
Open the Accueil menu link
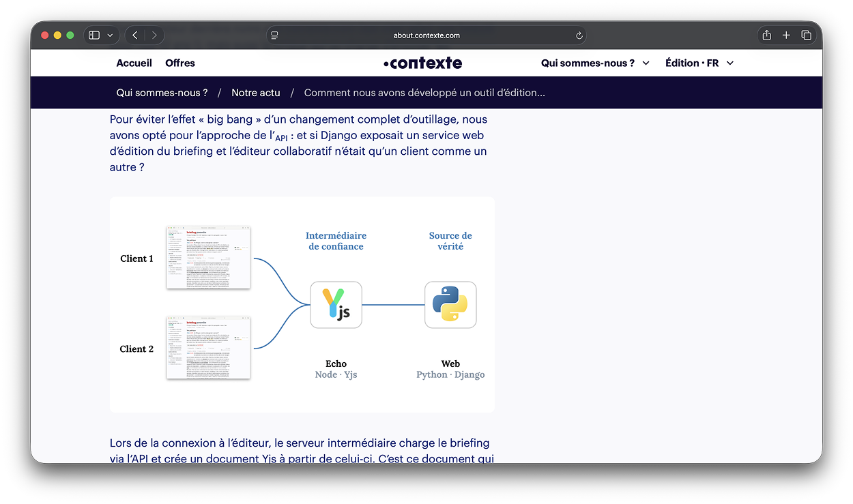click(134, 63)
